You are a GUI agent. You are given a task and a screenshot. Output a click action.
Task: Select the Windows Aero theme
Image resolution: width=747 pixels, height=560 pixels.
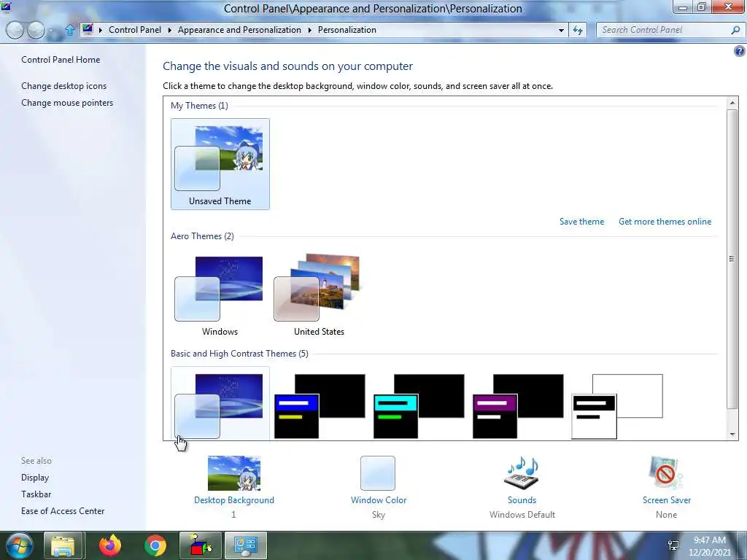tap(220, 295)
